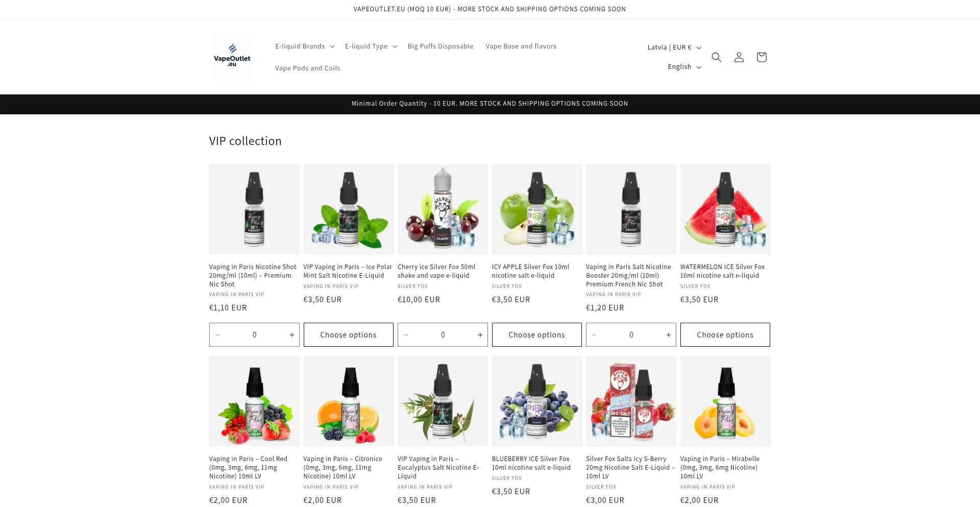Increase quantity for Nicotine Shot 20mg/ml
This screenshot has width=980, height=507.
tap(291, 335)
